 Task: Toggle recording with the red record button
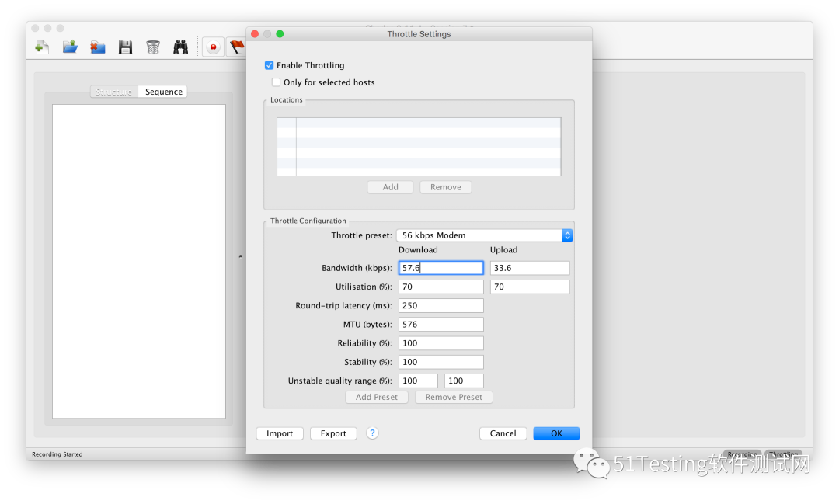point(213,47)
